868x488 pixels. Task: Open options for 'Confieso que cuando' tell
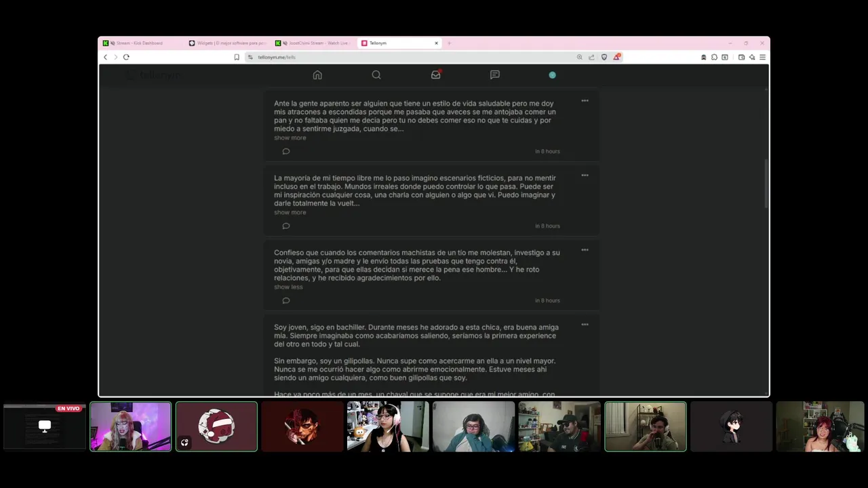pyautogui.click(x=585, y=250)
